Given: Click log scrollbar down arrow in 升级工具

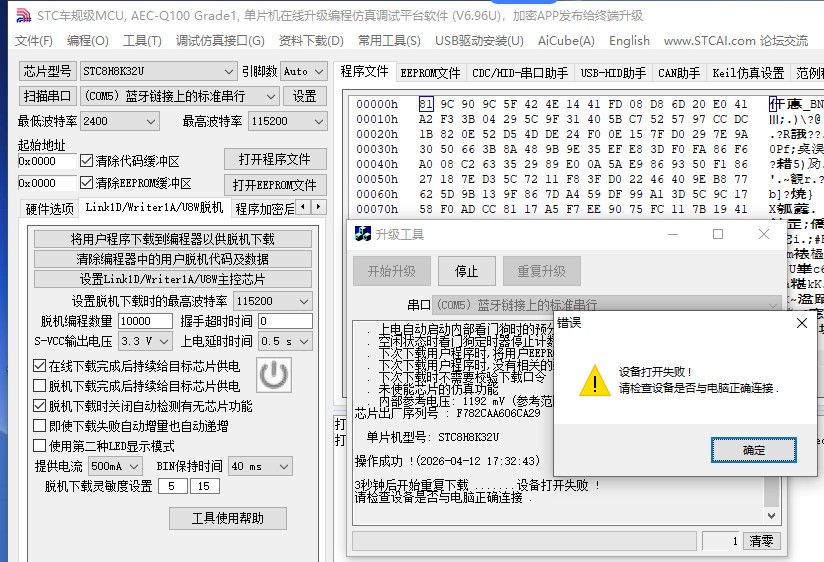Looking at the screenshot, I should 771,516.
